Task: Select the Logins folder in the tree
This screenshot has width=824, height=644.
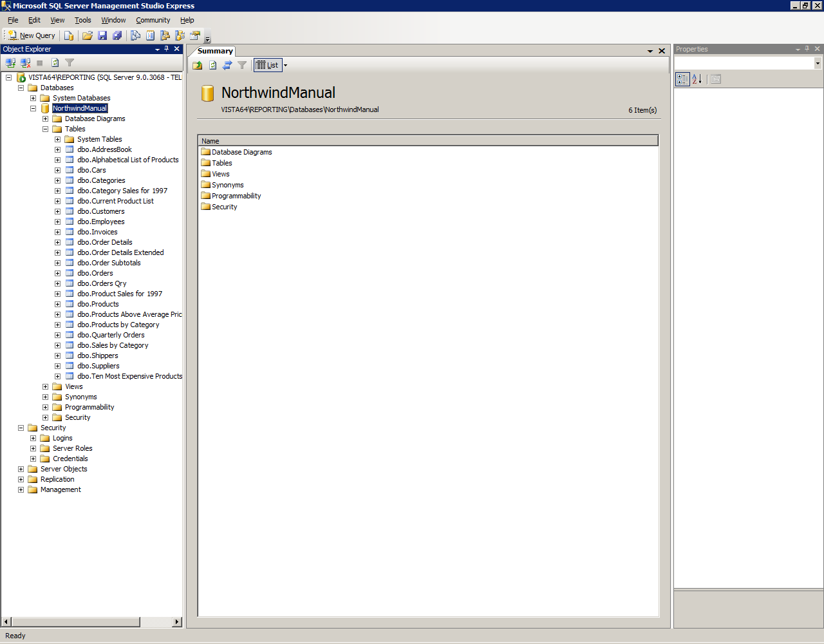Action: click(x=62, y=438)
